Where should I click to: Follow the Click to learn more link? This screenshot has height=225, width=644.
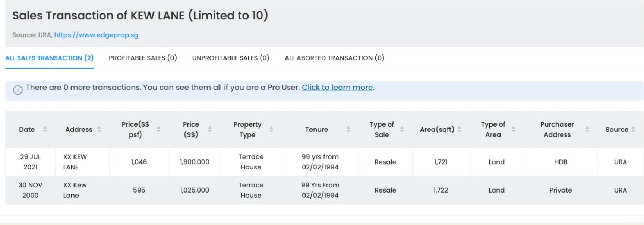click(x=337, y=88)
